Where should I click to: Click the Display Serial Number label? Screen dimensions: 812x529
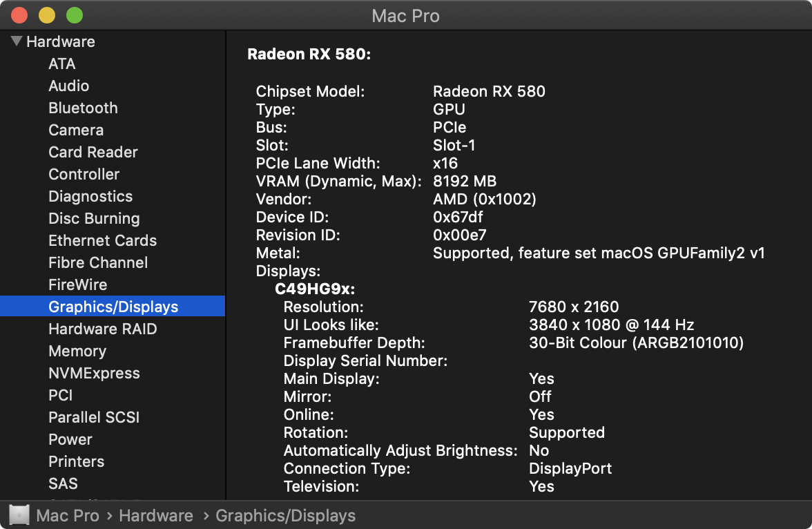(365, 360)
